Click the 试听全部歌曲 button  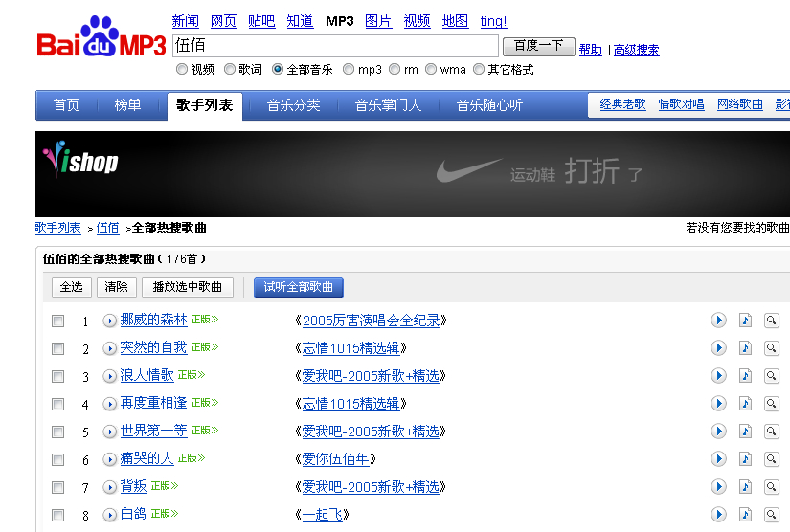point(298,287)
